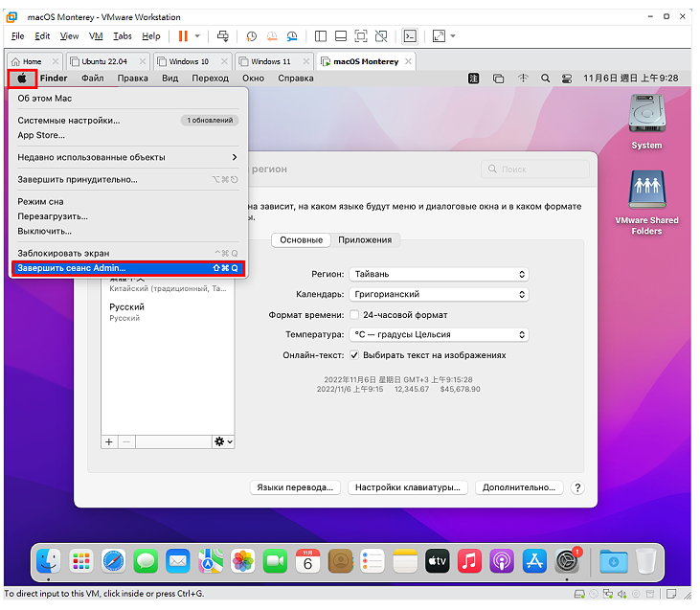Switch to the Ubuntu 22.04 VM tab

104,61
